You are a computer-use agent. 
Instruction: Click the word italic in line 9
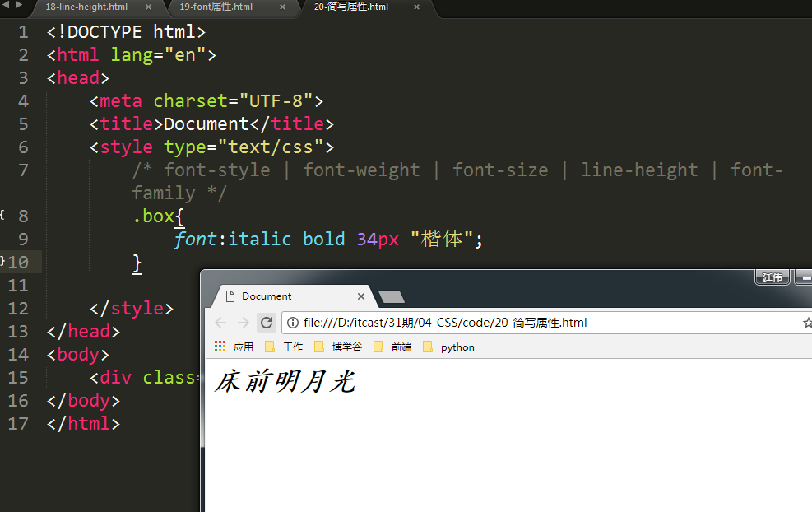[259, 239]
